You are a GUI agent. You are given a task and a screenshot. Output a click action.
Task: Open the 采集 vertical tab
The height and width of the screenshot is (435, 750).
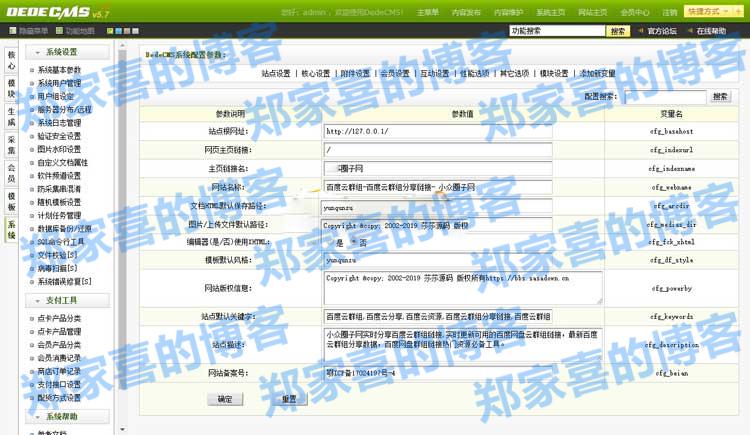(11, 145)
